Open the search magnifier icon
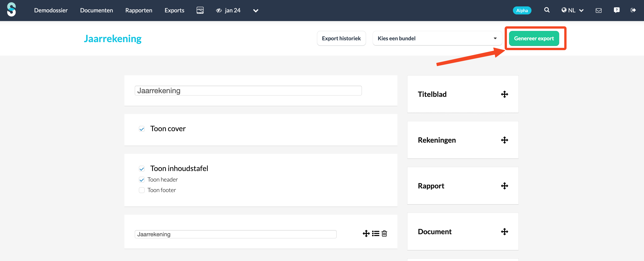Image resolution: width=644 pixels, height=261 pixels. coord(547,10)
